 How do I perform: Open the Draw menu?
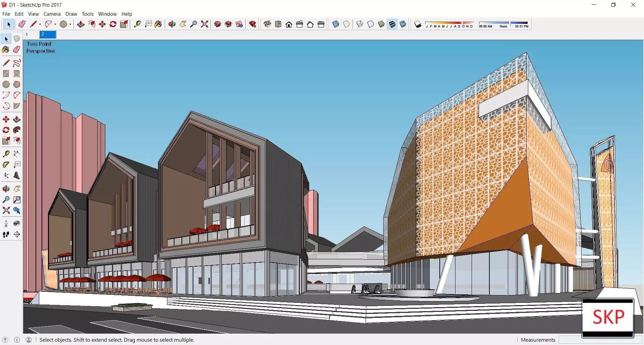coord(71,14)
